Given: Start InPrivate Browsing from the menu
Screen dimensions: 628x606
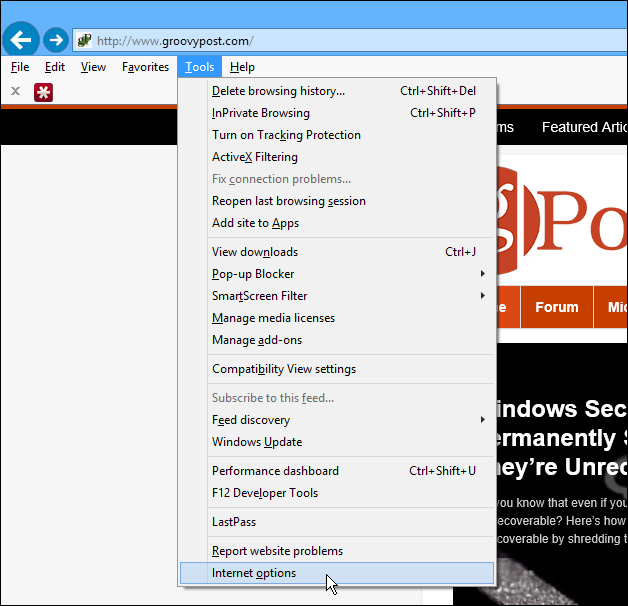Looking at the screenshot, I should point(337,113).
